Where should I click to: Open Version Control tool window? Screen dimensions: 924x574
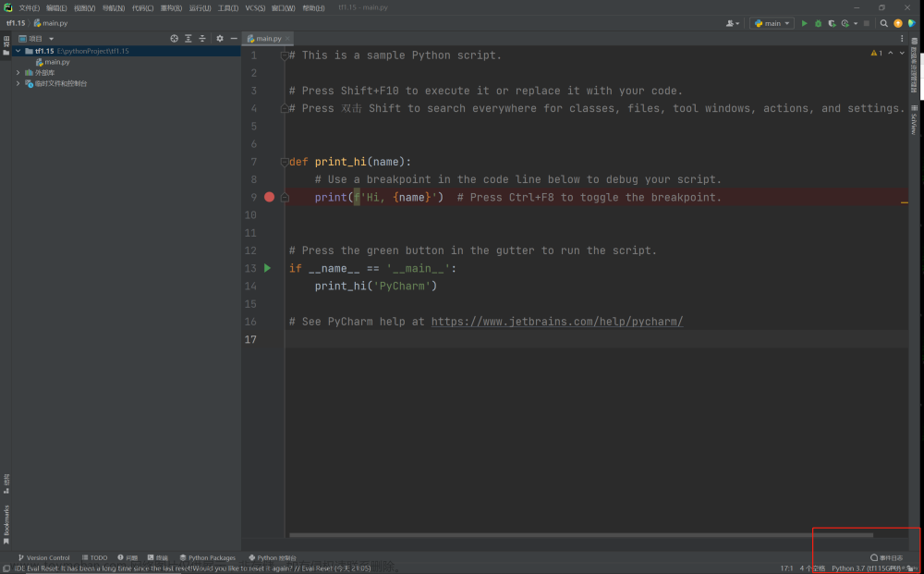point(43,557)
